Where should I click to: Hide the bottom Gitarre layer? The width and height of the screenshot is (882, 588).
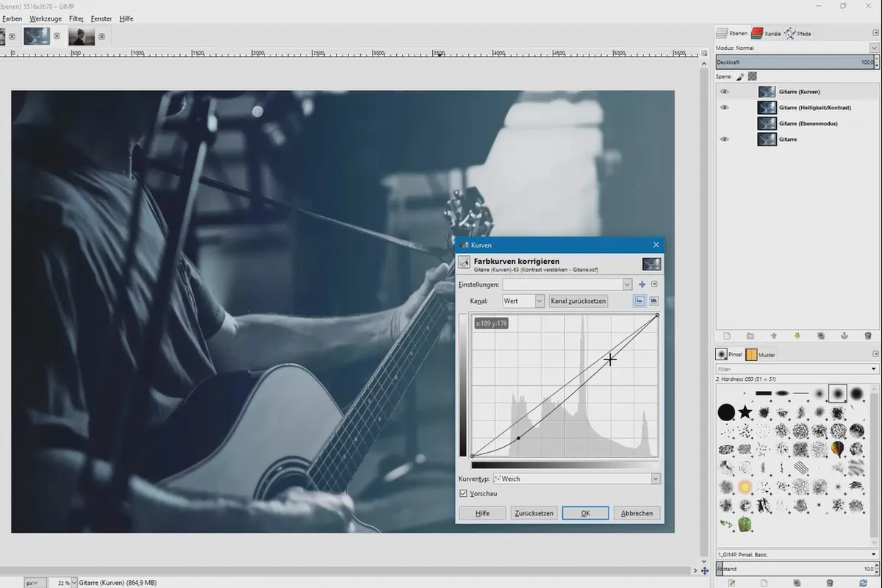coord(725,139)
